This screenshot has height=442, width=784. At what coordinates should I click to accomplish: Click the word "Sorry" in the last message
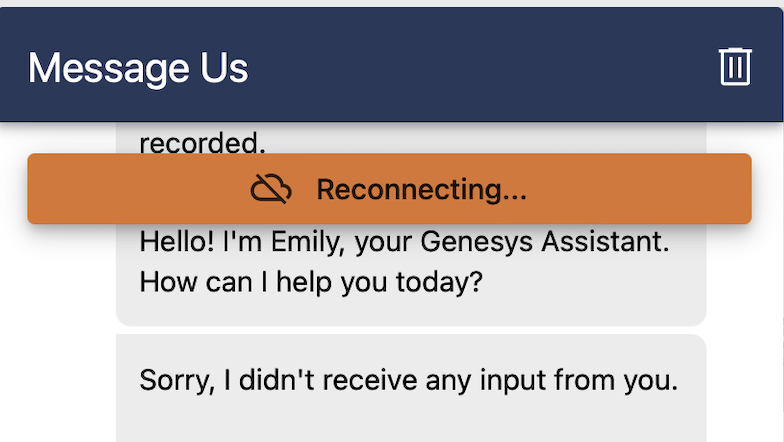[x=171, y=380]
